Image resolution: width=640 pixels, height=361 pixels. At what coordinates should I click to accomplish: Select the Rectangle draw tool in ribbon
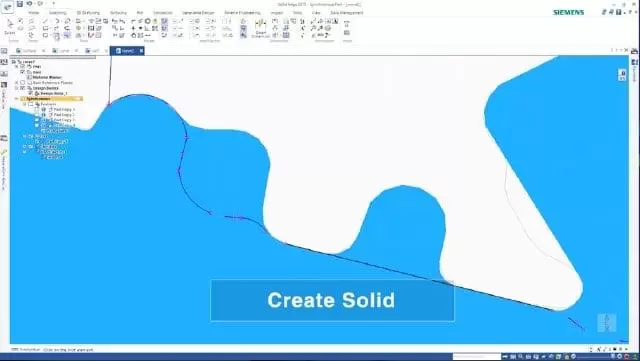click(46, 28)
